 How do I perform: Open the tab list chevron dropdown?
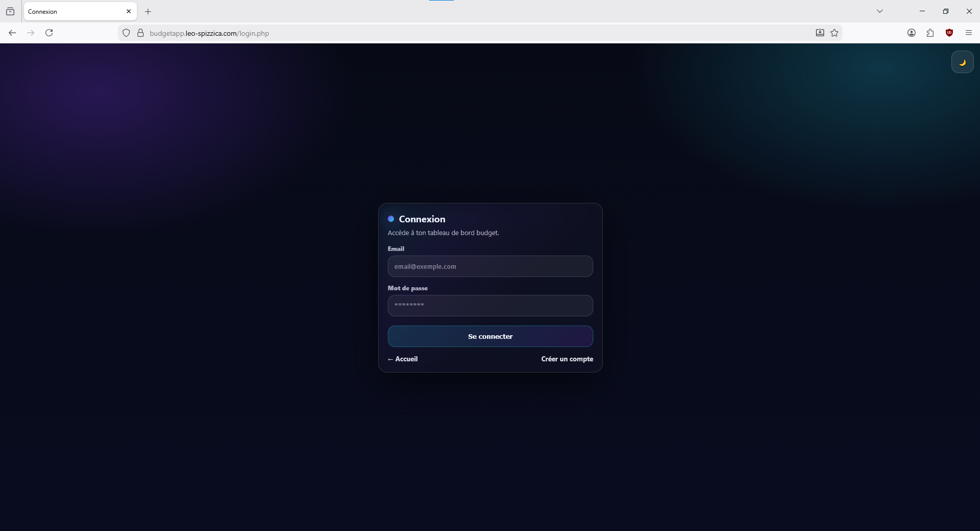pos(879,11)
